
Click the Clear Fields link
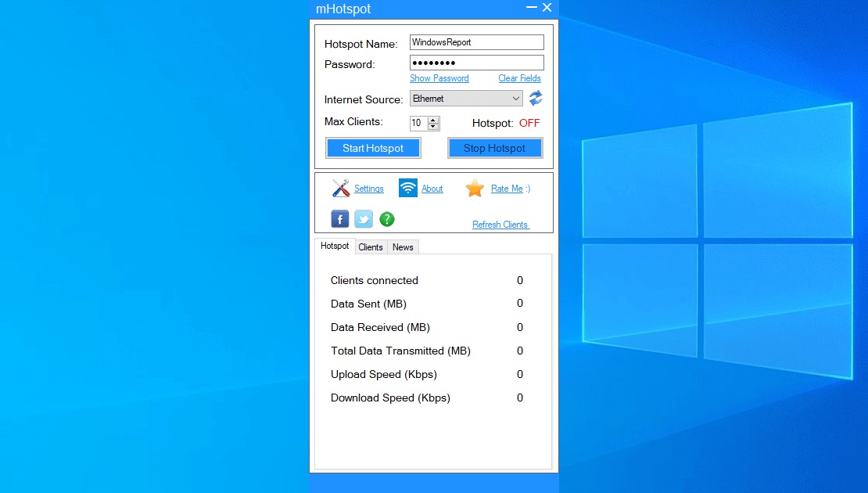coord(519,78)
